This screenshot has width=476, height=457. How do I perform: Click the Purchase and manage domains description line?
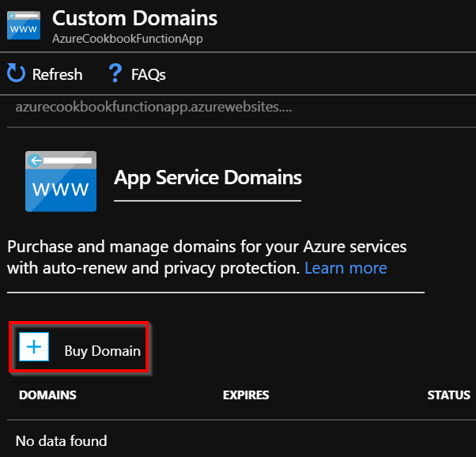coord(206,247)
